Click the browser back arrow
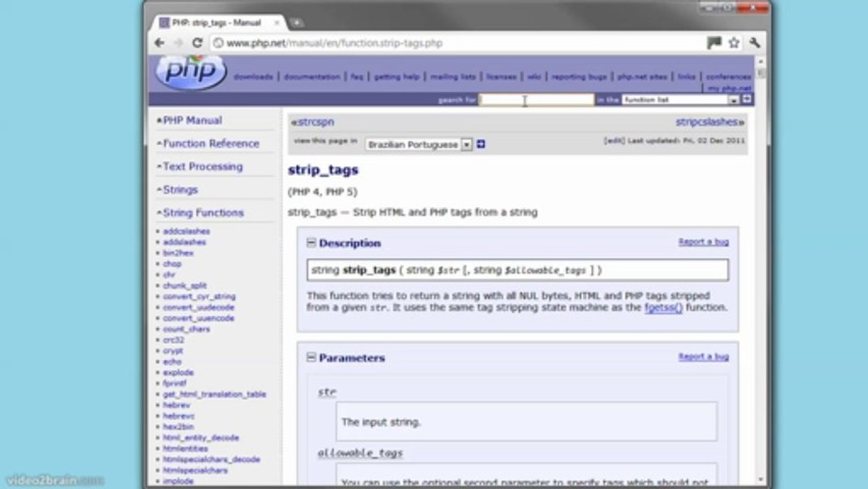Viewport: 868px width, 489px height. [x=159, y=43]
